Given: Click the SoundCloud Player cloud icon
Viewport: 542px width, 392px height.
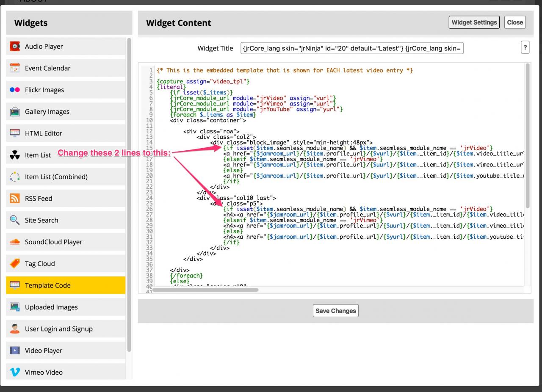Looking at the screenshot, I should 15,242.
